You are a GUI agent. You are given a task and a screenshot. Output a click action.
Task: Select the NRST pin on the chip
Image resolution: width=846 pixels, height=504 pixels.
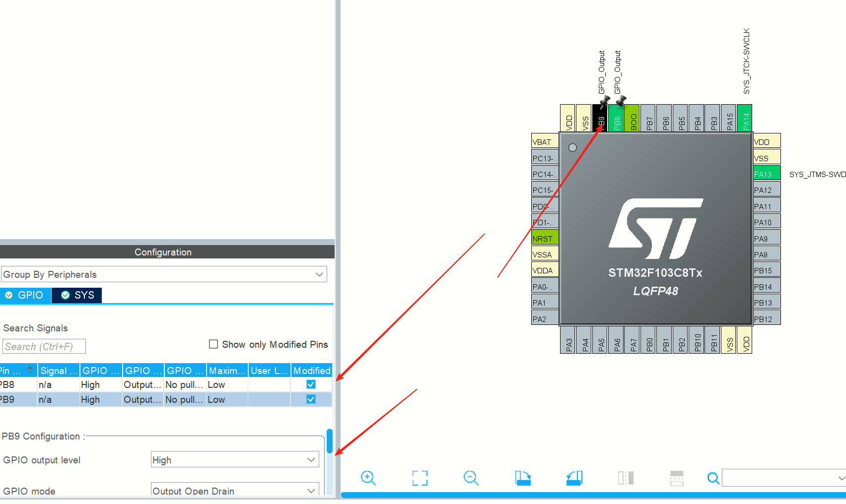pos(545,238)
